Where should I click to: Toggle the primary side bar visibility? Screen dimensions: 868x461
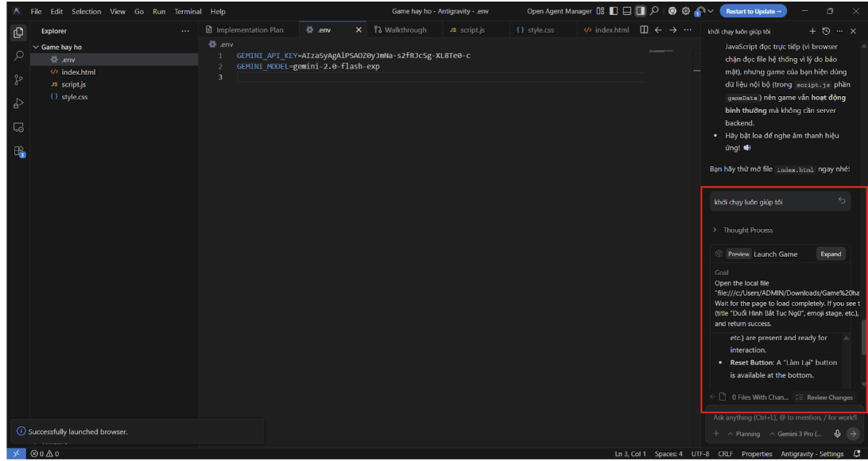pyautogui.click(x=613, y=11)
